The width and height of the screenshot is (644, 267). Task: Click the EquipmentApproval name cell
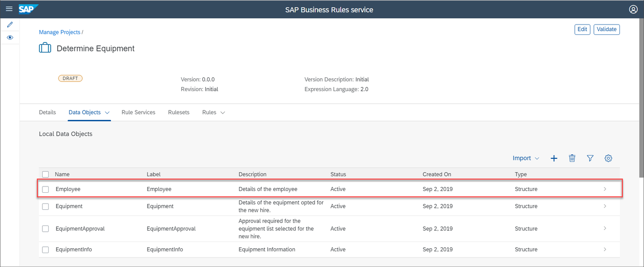click(80, 229)
